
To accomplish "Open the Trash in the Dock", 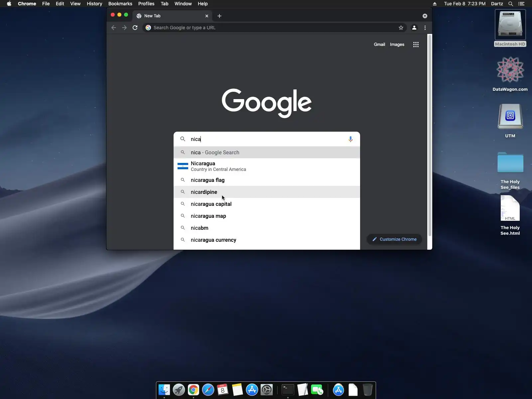I will (x=368, y=390).
